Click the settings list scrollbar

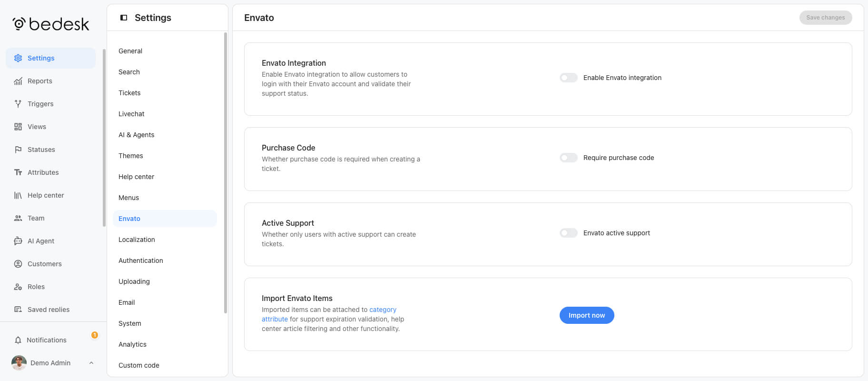click(x=226, y=173)
